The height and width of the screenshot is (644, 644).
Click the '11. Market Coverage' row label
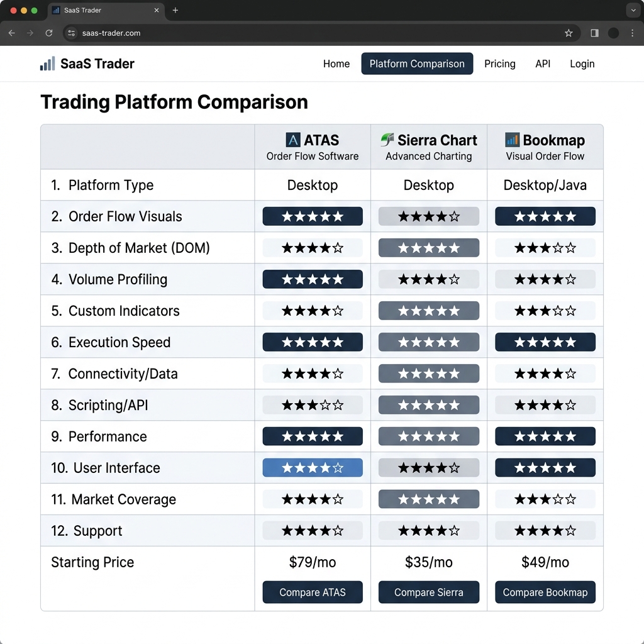113,499
